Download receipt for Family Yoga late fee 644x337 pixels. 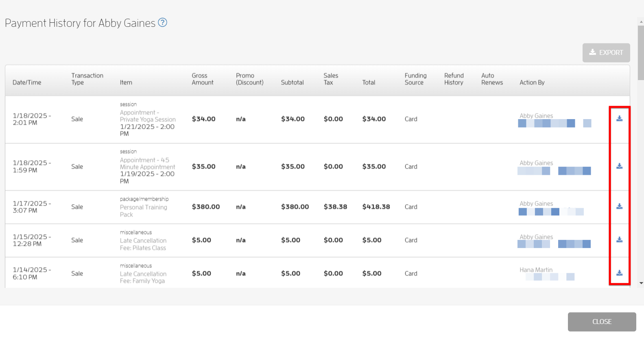619,273
